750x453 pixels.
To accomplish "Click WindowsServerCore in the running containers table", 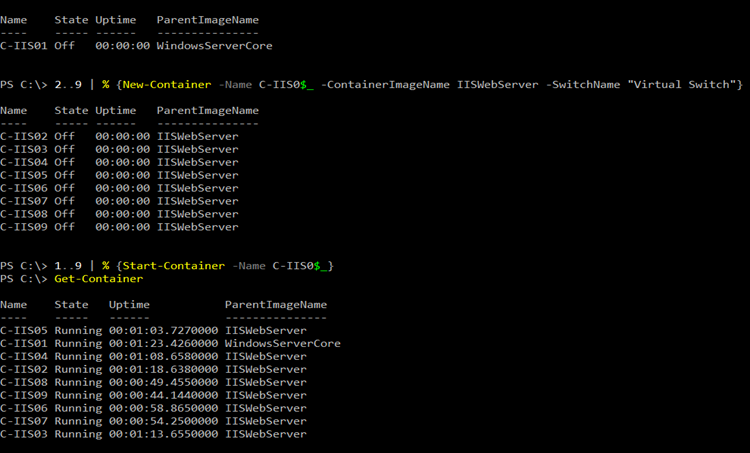I will (283, 343).
